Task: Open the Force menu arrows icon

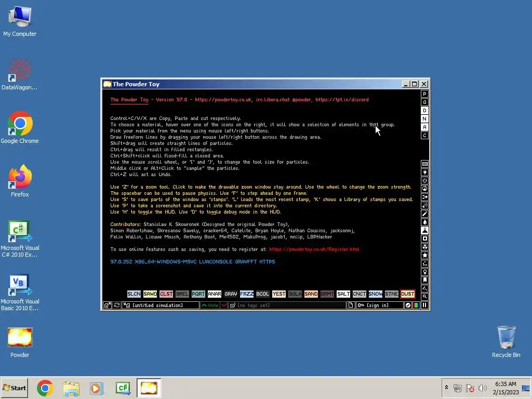Action: [x=424, y=197]
